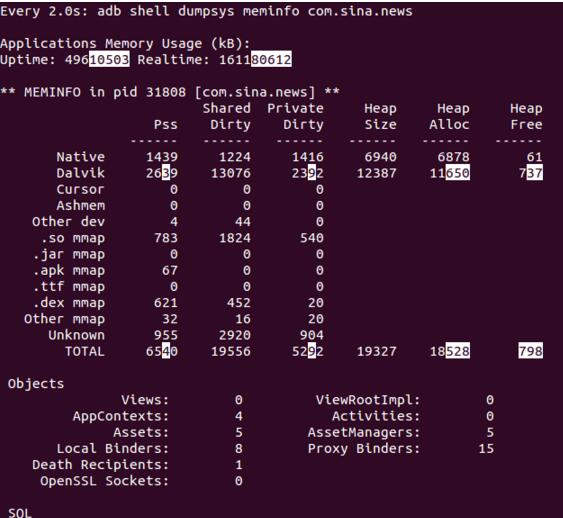Click the .so mmap row label
The width and height of the screenshot is (563, 518).
pyautogui.click(x=73, y=238)
